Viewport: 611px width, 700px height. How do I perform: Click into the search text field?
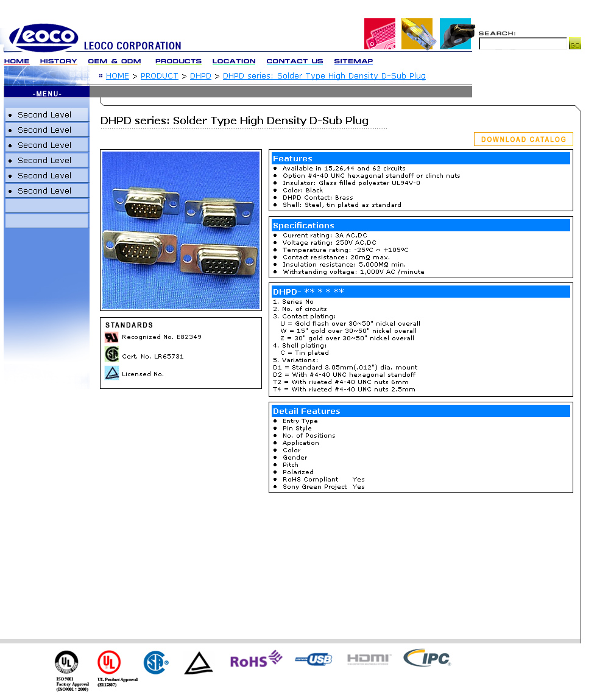(523, 44)
